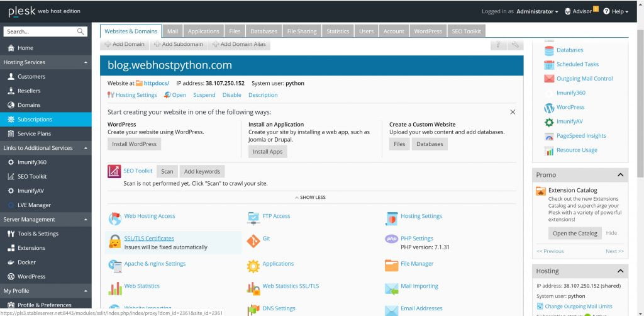Open the Hosting Settings shield icon
The width and height of the screenshot is (644, 316).
391,218
